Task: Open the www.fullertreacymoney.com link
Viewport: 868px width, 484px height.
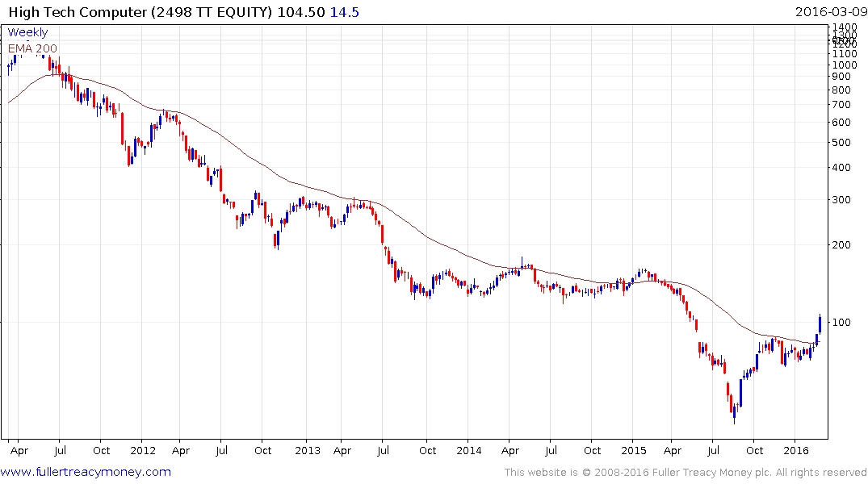Action: tap(86, 472)
